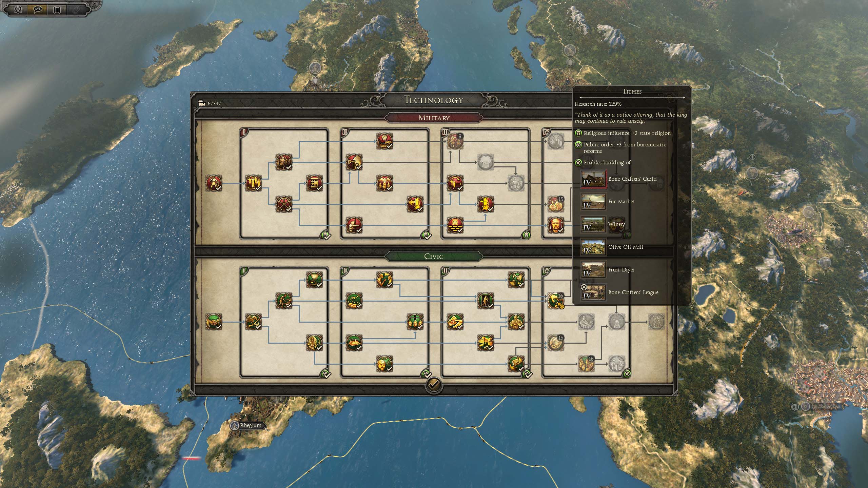Viewport: 868px width, 488px height.
Task: Select civic tech with town buildings and coins
Action: tap(486, 343)
